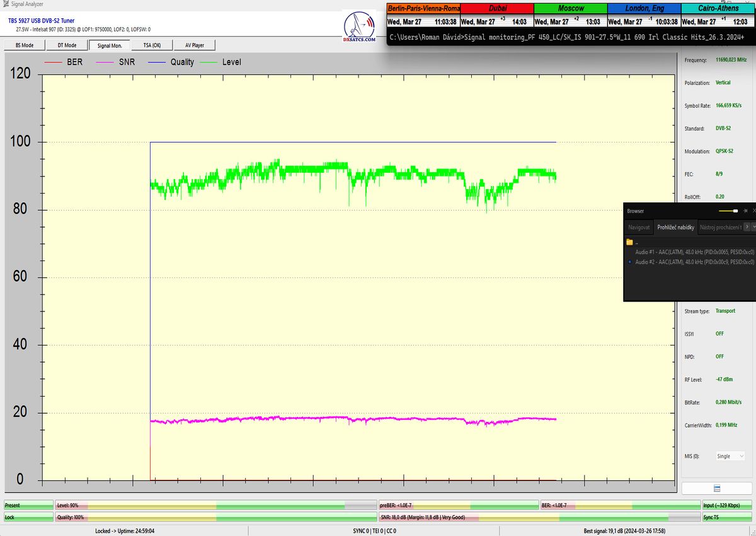Viewport: 756px width, 536px height.
Task: Click the DXSATCS.COM satellite dish logo
Action: pos(360,26)
